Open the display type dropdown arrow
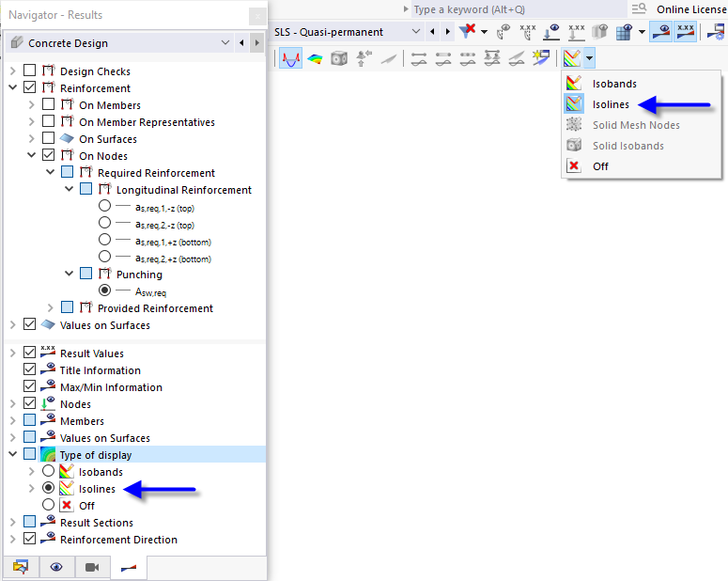 click(x=589, y=58)
